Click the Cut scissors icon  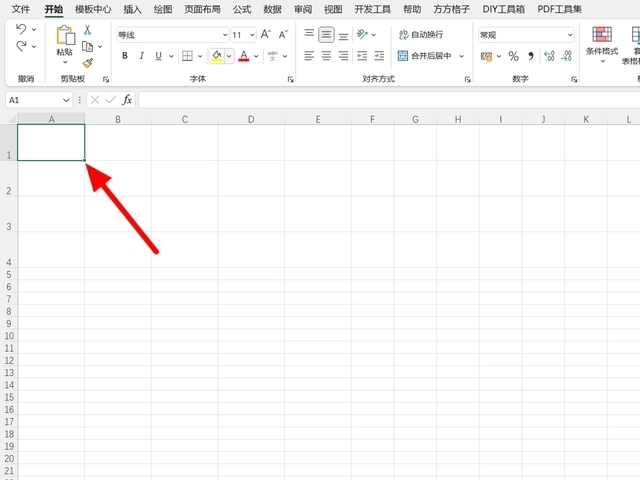tap(88, 30)
